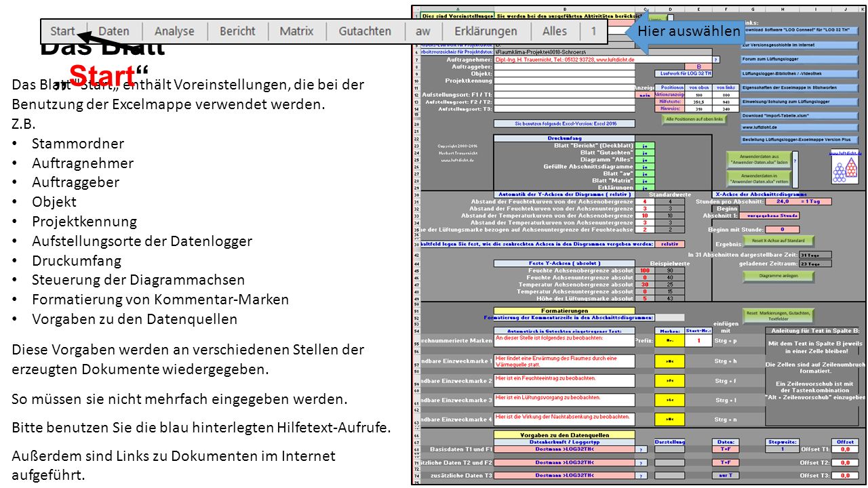The height and width of the screenshot is (488, 868).
Task: Click Reset Markierungen, Gutachten, Textfelder button
Action: pyautogui.click(x=778, y=314)
